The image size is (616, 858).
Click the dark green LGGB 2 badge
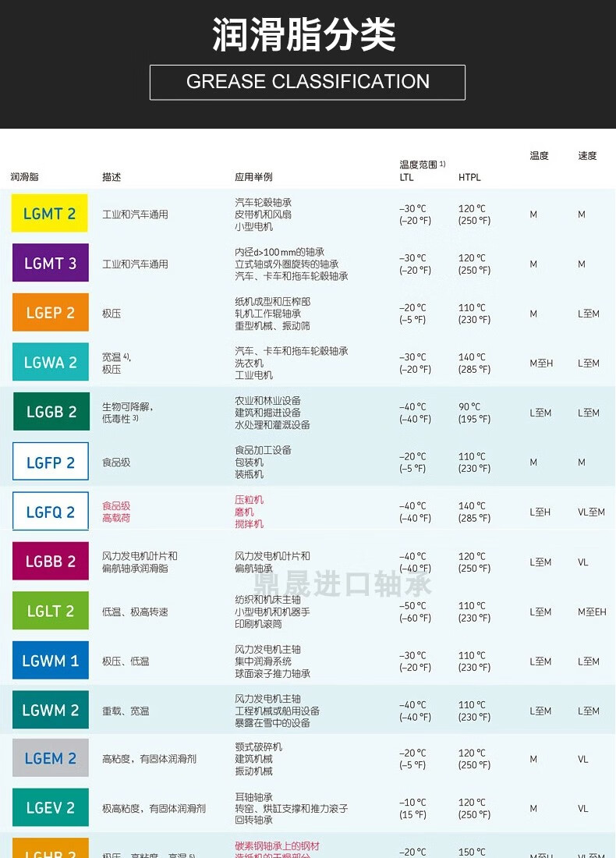(50, 412)
